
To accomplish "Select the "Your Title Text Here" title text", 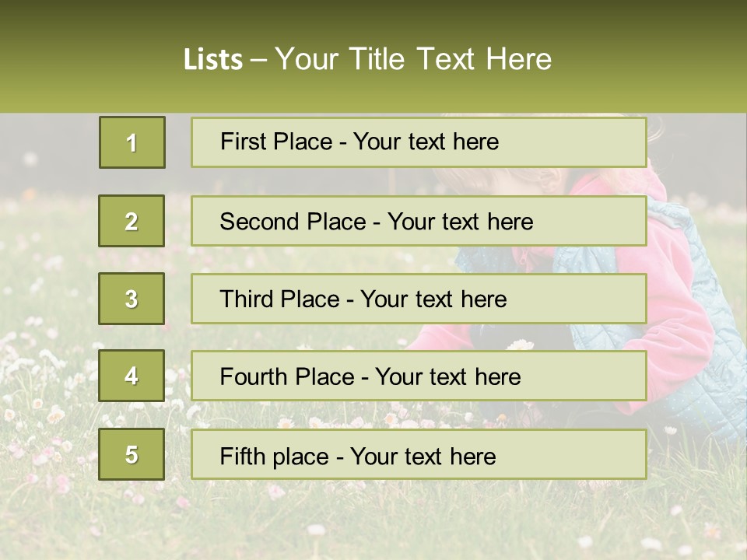I will tap(413, 59).
